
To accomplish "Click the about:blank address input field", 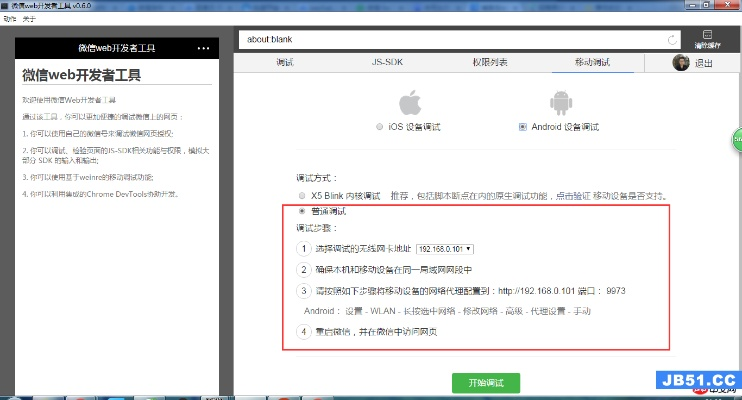I will click(450, 41).
